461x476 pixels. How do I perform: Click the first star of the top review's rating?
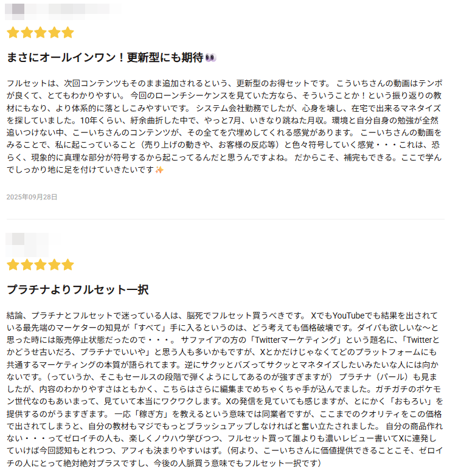point(12,32)
